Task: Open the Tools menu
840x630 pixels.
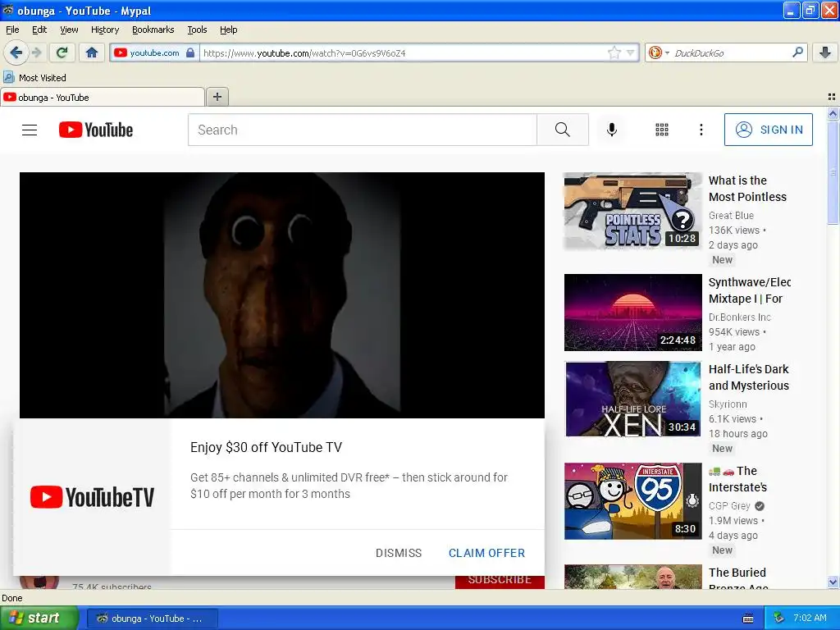Action: tap(197, 30)
